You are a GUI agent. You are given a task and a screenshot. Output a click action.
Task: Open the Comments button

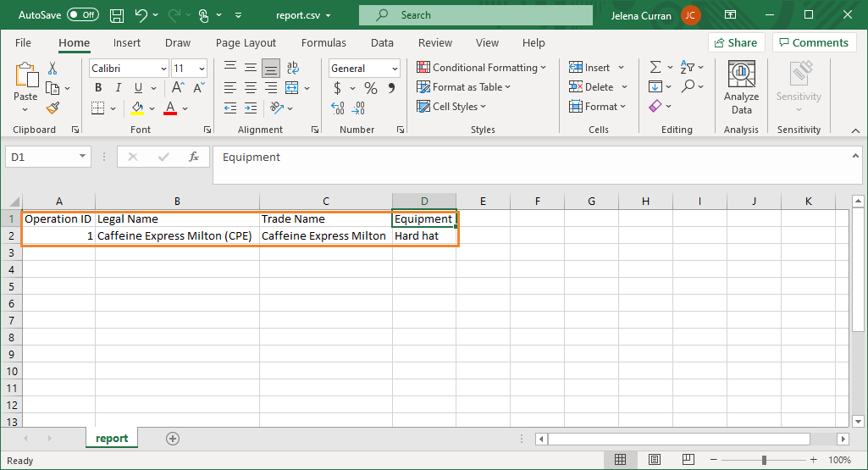813,42
